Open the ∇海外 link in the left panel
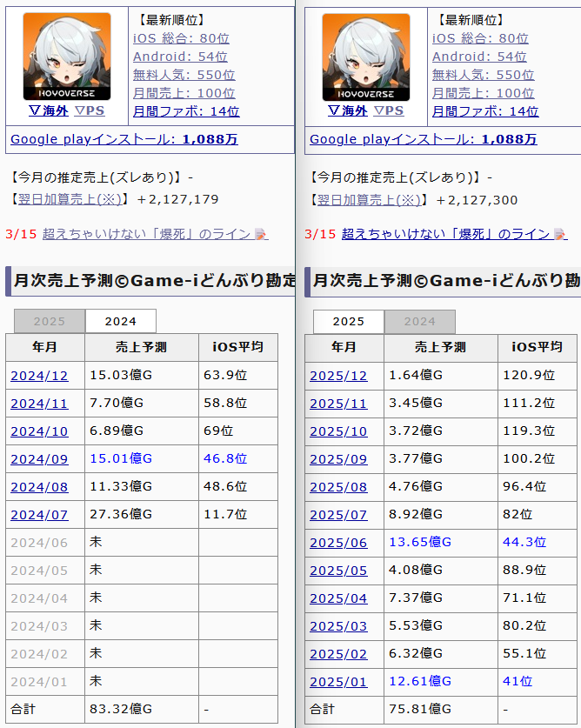This screenshot has width=581, height=728. [49, 111]
